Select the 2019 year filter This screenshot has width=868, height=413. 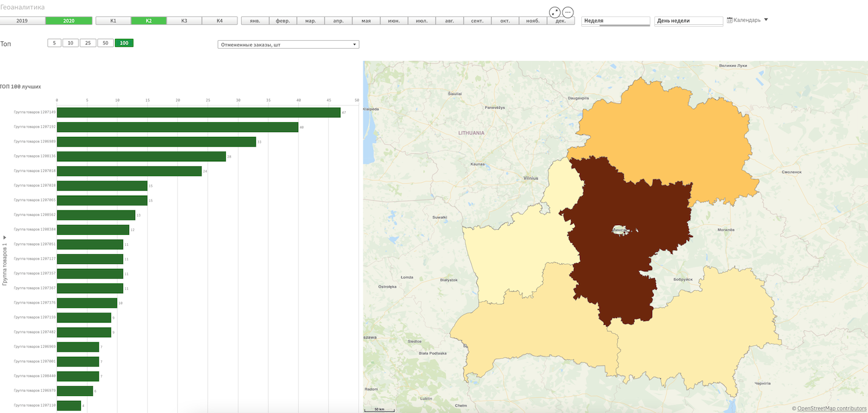23,21
